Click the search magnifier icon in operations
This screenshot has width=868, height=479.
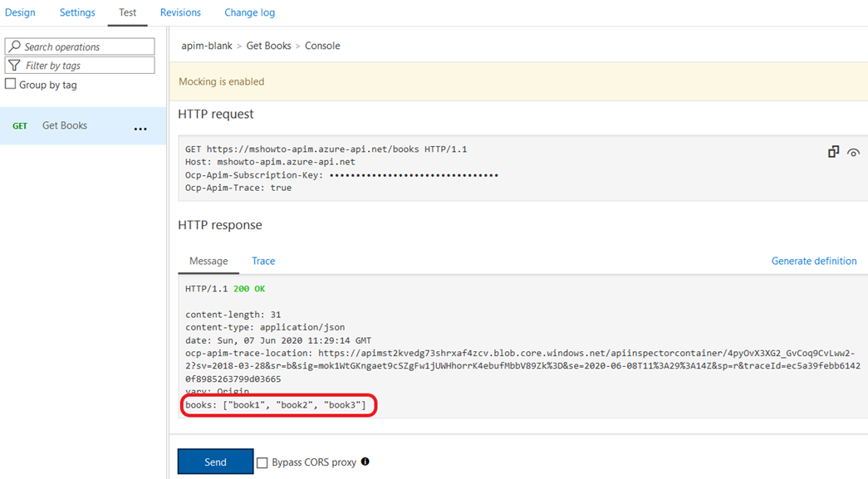(14, 46)
